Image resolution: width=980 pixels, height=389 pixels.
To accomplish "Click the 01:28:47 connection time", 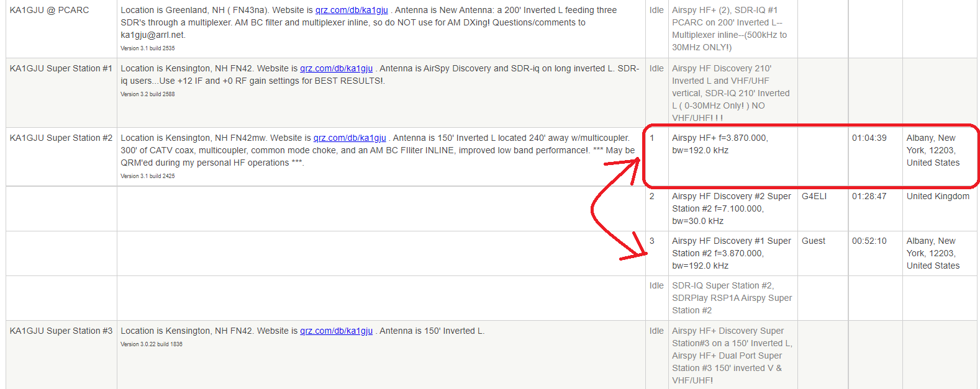I will click(x=869, y=197).
